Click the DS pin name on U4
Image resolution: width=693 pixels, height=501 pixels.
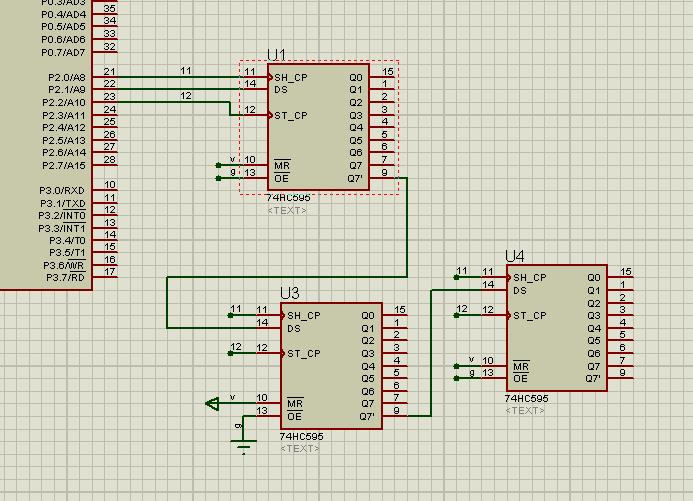coord(520,291)
